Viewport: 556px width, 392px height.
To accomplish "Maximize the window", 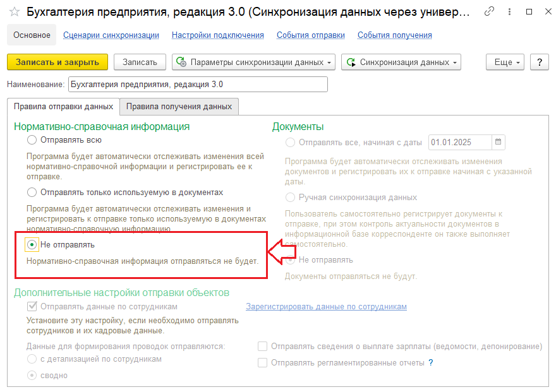I will click(x=529, y=12).
